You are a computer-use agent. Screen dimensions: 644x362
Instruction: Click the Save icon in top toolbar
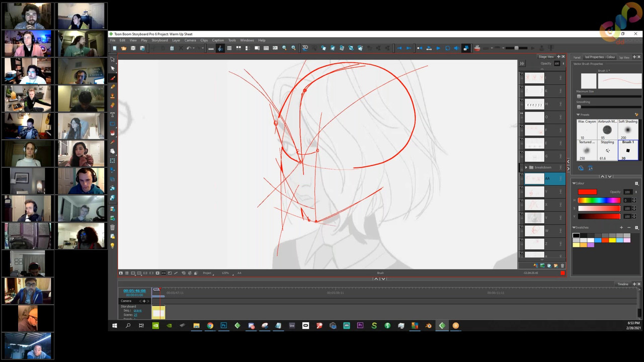point(133,48)
